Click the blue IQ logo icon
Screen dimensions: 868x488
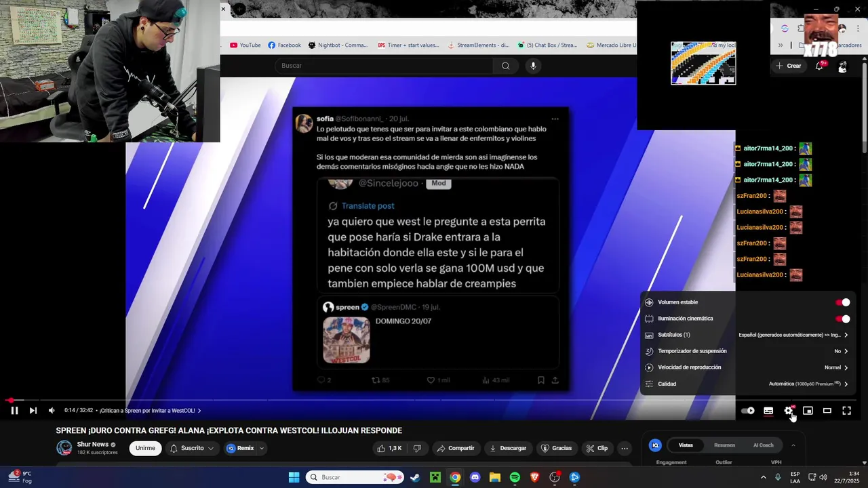click(x=655, y=445)
